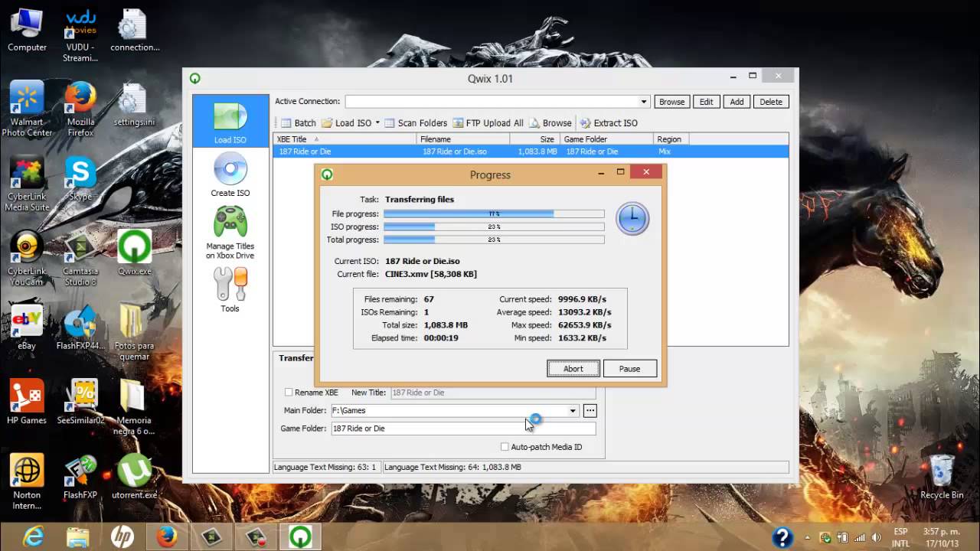This screenshot has width=980, height=551.
Task: Toggle Auto-patch Media ID checkbox
Action: [505, 447]
